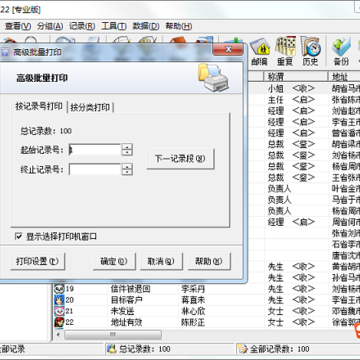Toggle 显示选择打印机窗口 checkbox
360x360 pixels.
pyautogui.click(x=18, y=237)
